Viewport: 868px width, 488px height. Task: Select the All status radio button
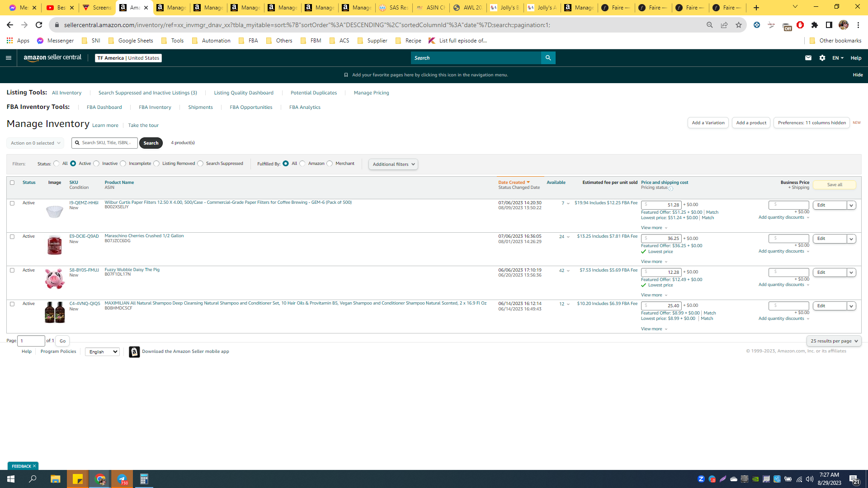tap(57, 164)
